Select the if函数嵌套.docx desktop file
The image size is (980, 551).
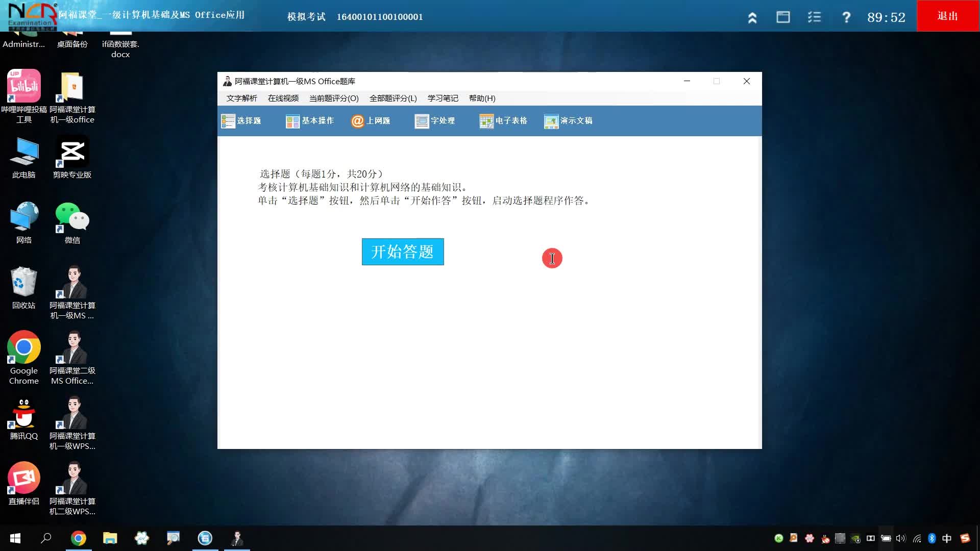(120, 46)
